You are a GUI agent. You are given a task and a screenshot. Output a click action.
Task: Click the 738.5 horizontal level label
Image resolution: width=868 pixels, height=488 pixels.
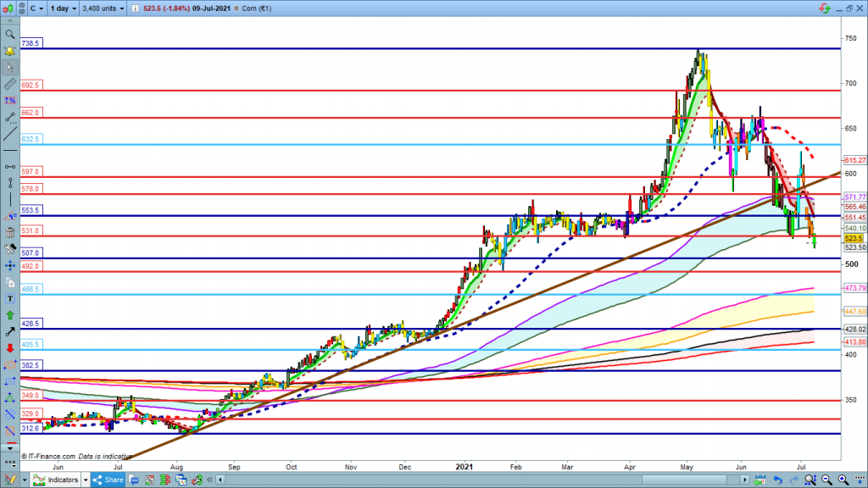pos(31,42)
